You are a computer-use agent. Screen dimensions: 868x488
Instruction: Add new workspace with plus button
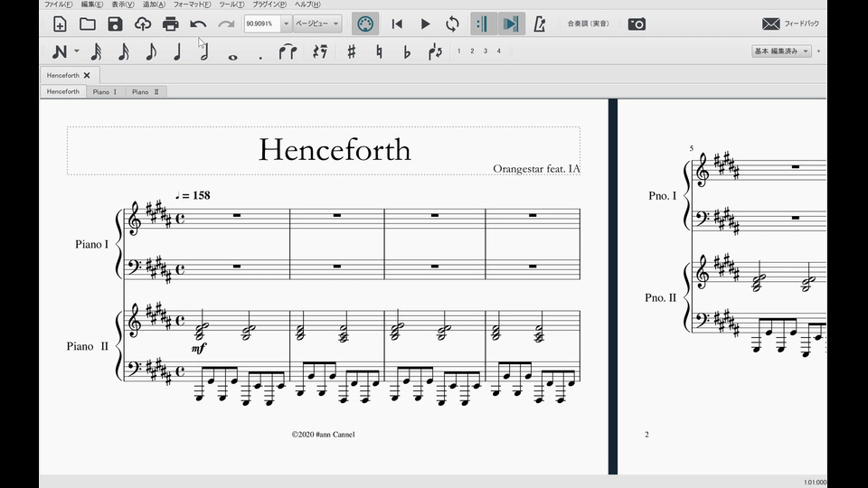click(819, 51)
